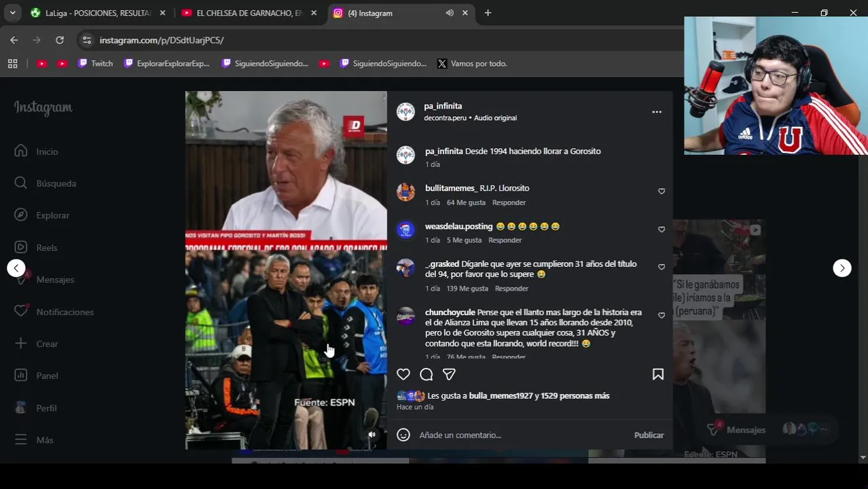Open a new browser tab
This screenshot has height=489, width=868.
tap(488, 13)
